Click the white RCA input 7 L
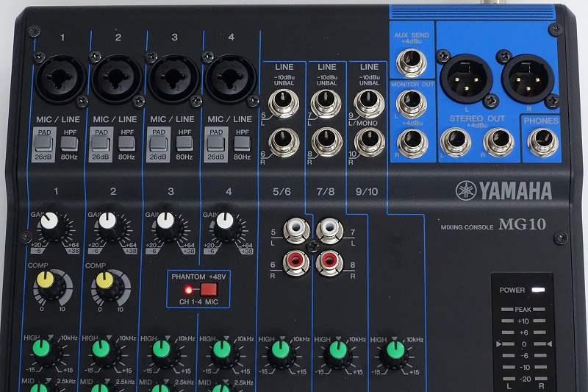 [329, 229]
